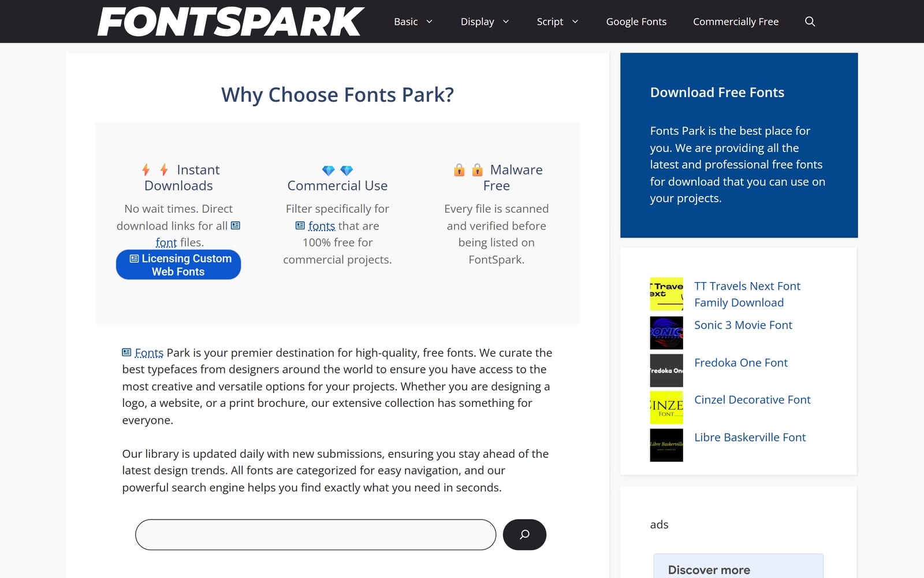Click the 'ads' label in sidebar
The width and height of the screenshot is (924, 578).
pyautogui.click(x=659, y=524)
